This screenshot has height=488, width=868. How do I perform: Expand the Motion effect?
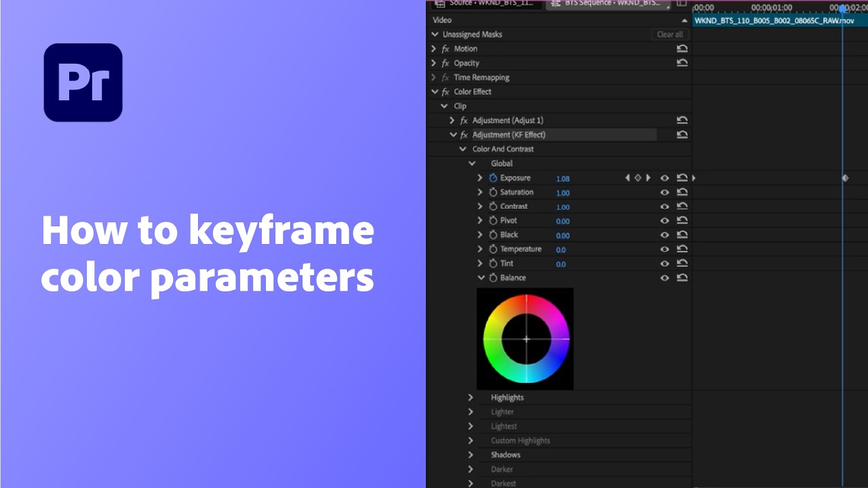click(x=434, y=49)
